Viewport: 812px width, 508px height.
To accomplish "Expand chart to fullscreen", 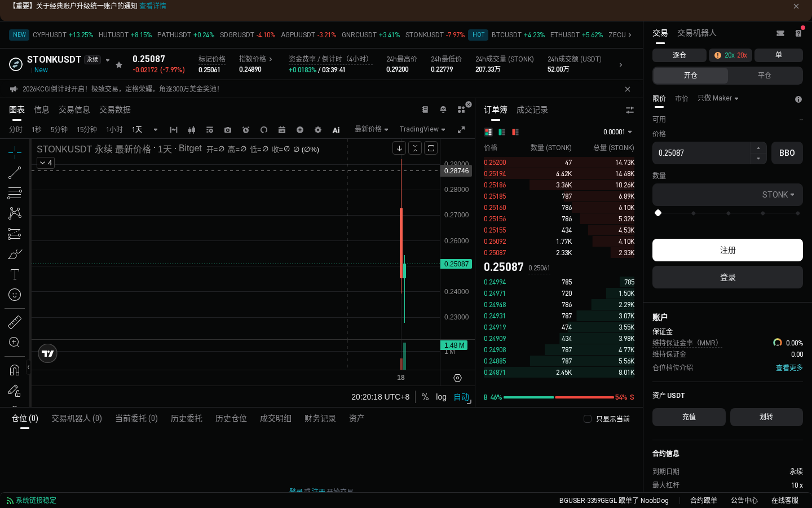I will tap(461, 130).
